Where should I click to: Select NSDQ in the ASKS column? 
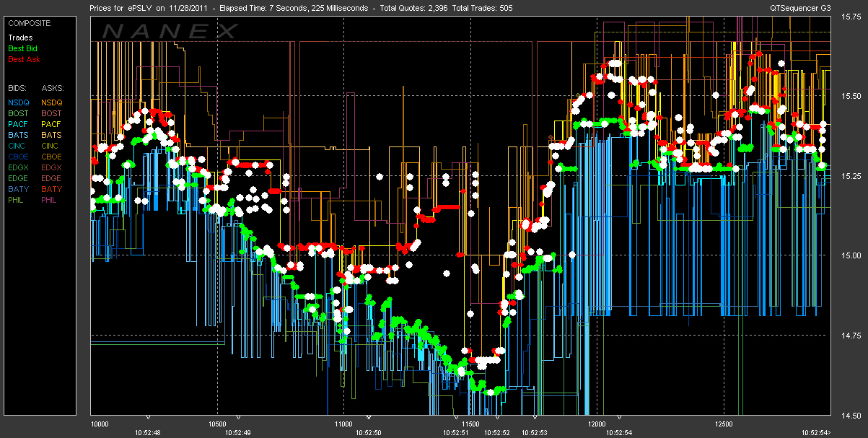[x=53, y=102]
